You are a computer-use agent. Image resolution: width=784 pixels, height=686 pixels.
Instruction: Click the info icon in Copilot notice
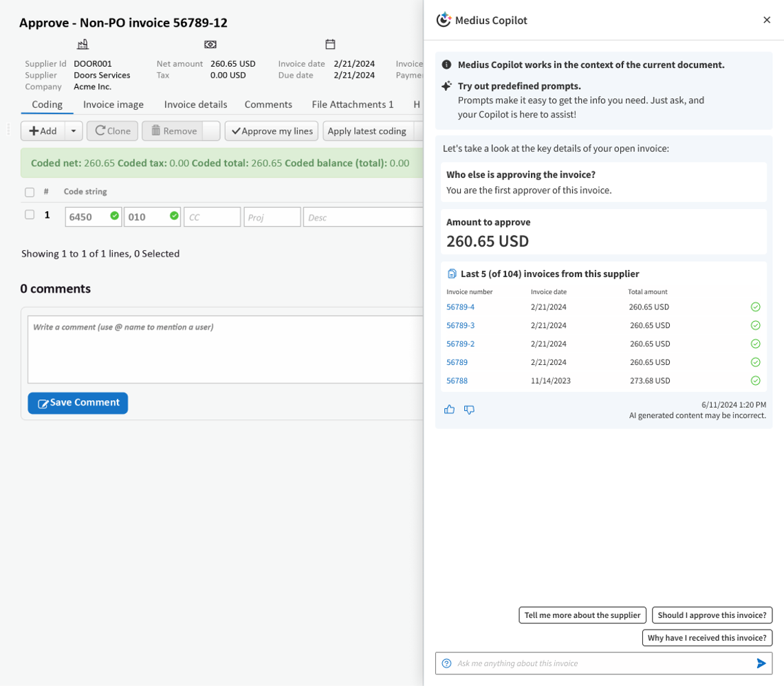pos(446,65)
